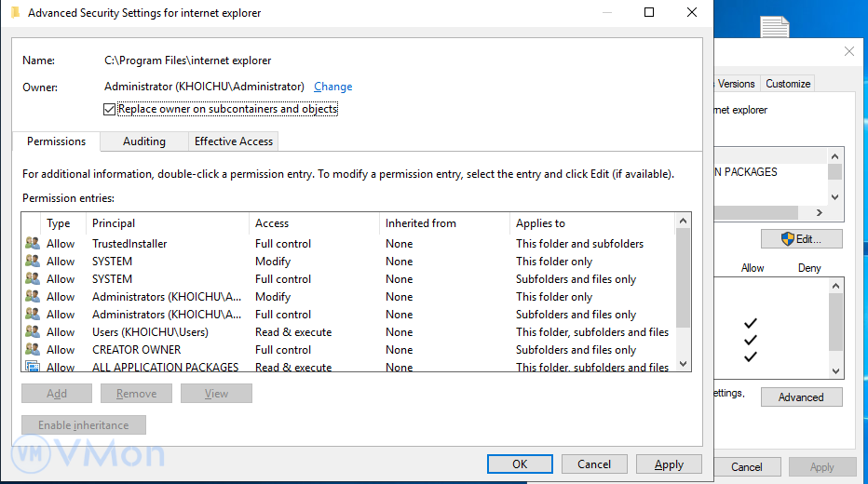868x484 pixels.
Task: Click down arrow in group names list
Action: 834,196
